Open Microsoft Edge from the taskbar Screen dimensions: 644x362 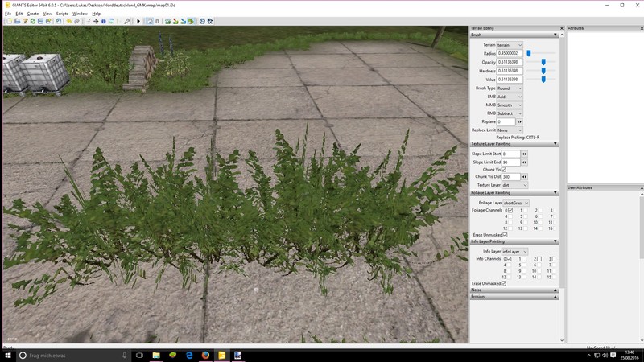tap(188, 355)
